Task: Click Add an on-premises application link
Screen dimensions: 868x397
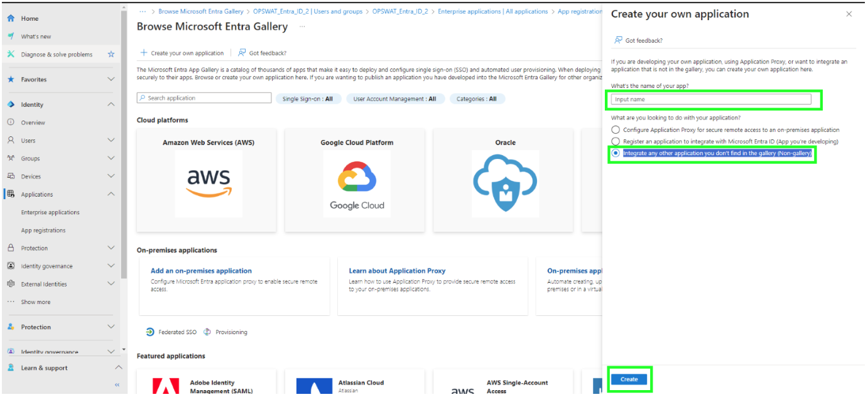Action: click(201, 271)
